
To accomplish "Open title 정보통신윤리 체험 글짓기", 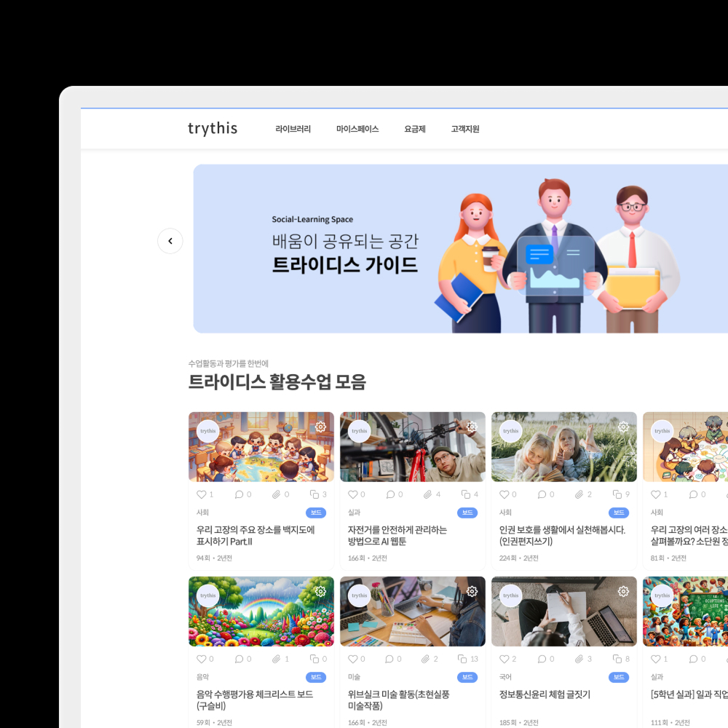I will click(x=545, y=694).
